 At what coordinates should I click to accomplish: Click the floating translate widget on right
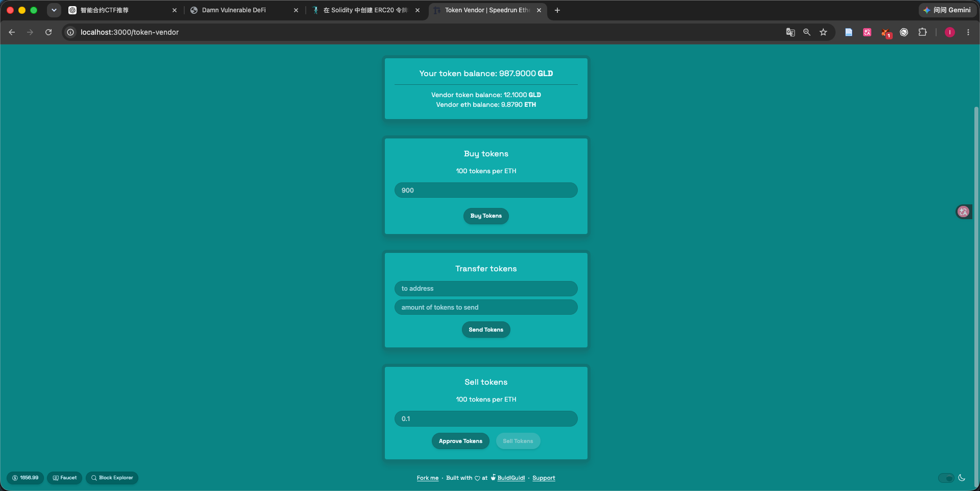click(x=963, y=212)
